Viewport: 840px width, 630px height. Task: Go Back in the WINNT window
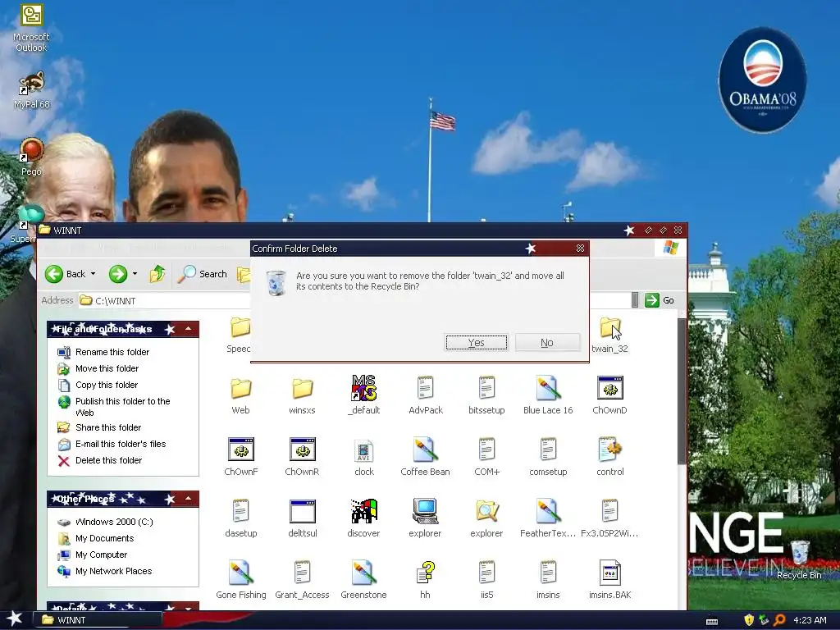click(x=66, y=274)
